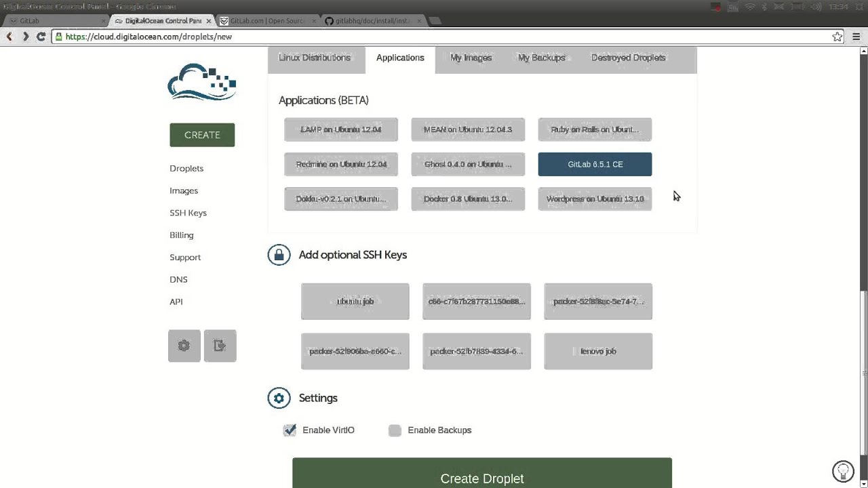
Task: Go forward with browser forward arrow
Action: point(25,37)
